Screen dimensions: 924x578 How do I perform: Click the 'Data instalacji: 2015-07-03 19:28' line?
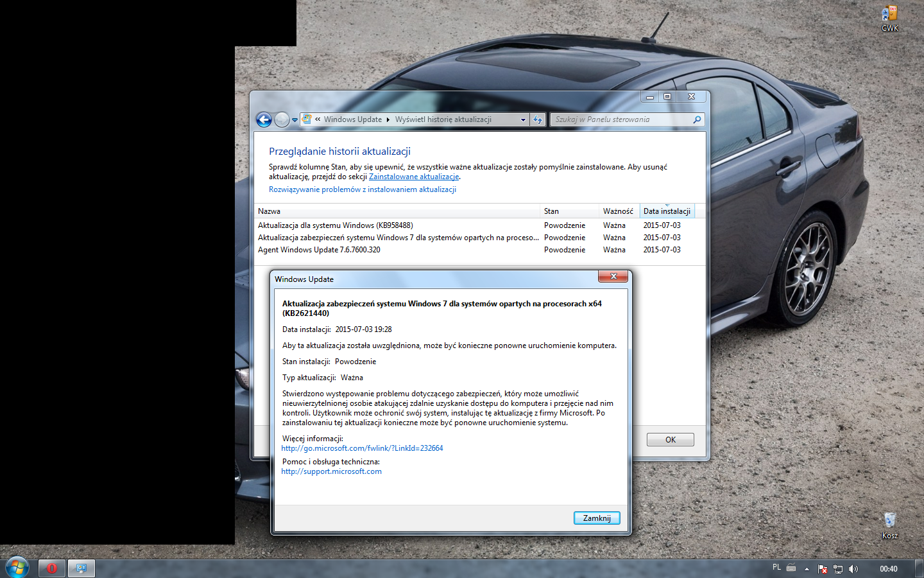337,329
